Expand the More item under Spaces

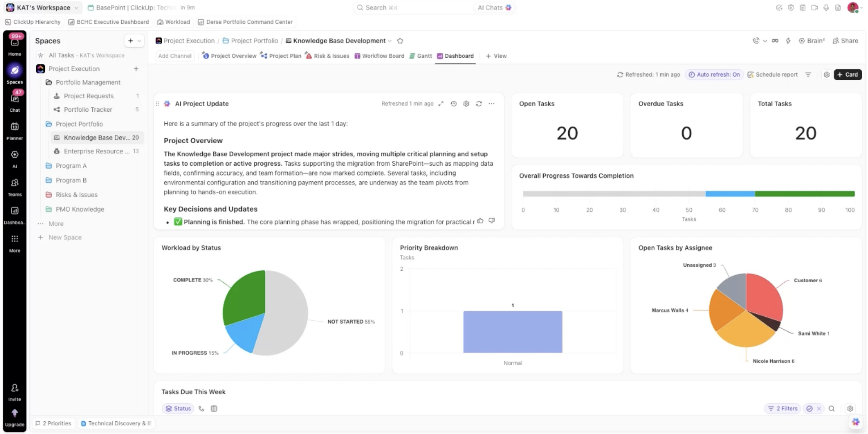(x=56, y=224)
